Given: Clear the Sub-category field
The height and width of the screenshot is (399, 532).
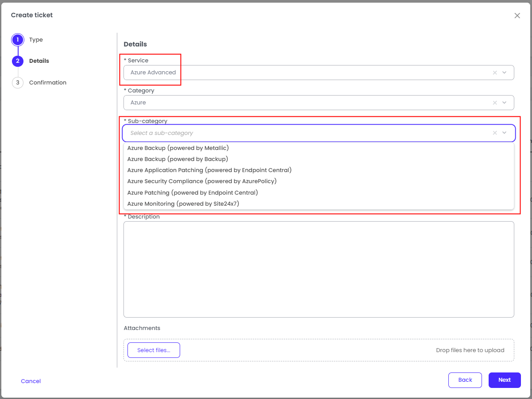Looking at the screenshot, I should pyautogui.click(x=495, y=133).
